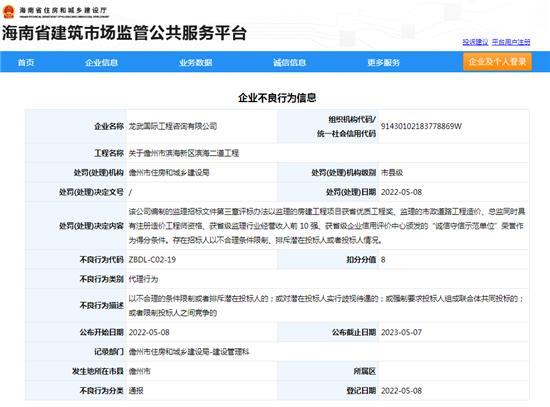Screen dimensions: 550x407
Task: Click 公布开始日期 value 2022-05-08
Action: click(x=149, y=332)
